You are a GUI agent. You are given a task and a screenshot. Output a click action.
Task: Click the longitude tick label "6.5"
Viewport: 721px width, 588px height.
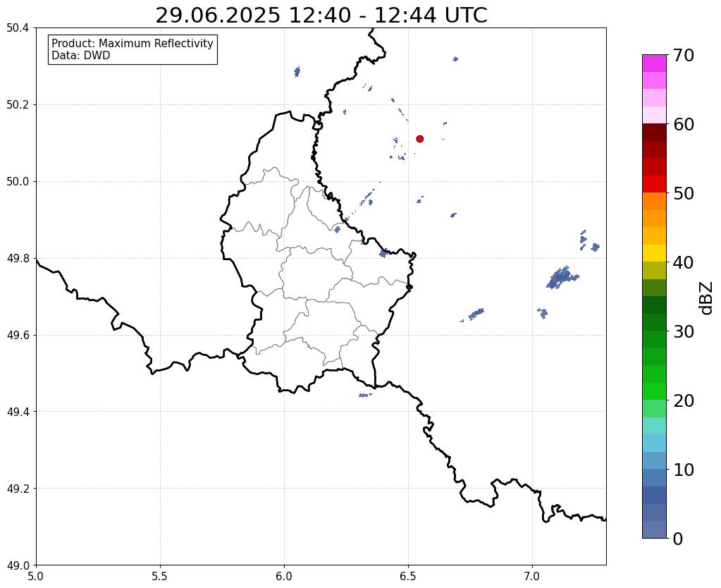click(x=408, y=577)
